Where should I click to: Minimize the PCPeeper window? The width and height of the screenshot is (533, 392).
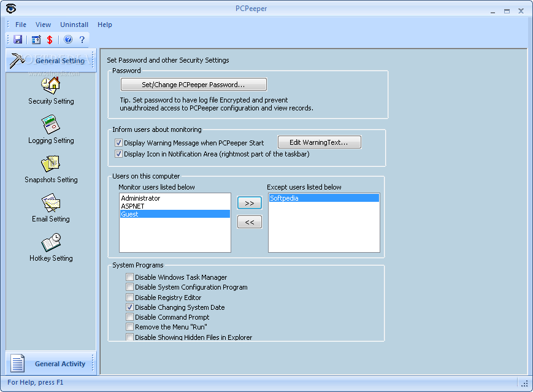point(493,11)
